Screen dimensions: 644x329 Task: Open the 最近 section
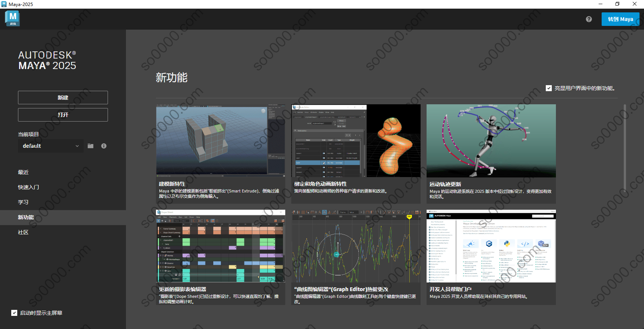[23, 172]
